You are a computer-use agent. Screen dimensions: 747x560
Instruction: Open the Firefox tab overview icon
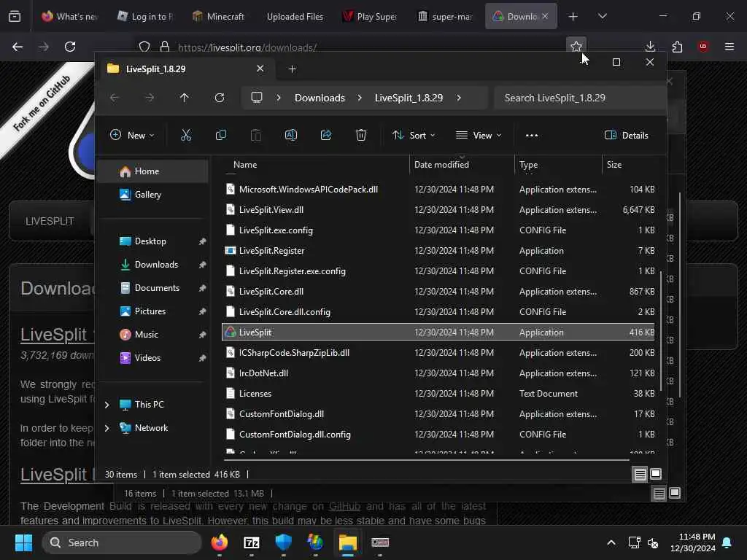point(15,17)
